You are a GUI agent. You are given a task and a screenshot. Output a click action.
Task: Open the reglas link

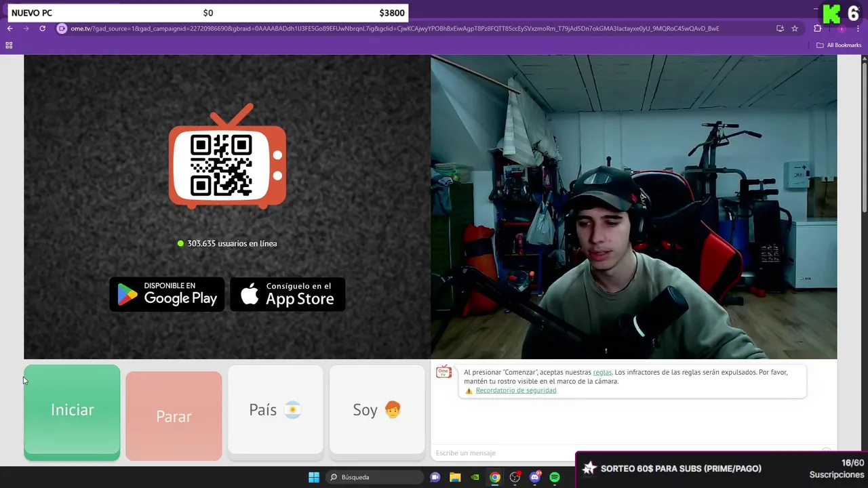pos(602,372)
